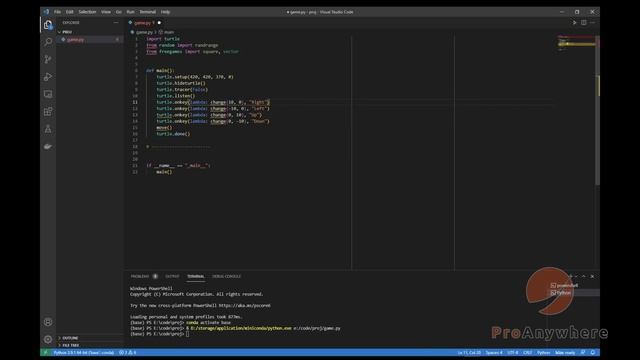This screenshot has width=640, height=360.
Task: Change CRLF end of line sequence
Action: [528, 353]
